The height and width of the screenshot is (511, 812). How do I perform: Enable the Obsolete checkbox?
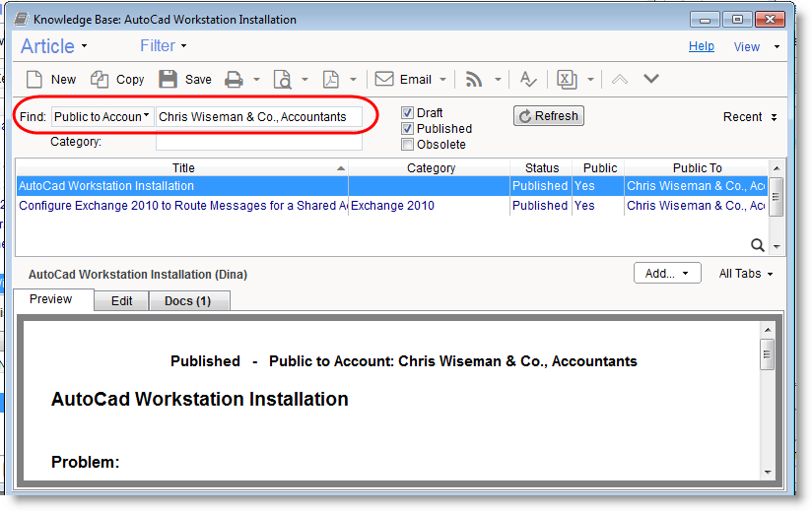408,145
